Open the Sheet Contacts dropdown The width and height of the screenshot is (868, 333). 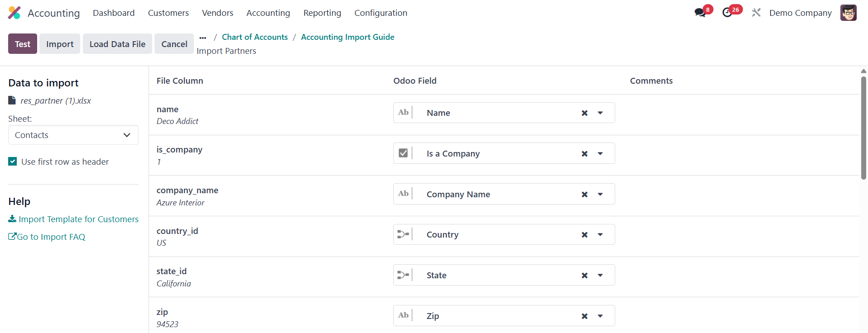click(x=73, y=135)
